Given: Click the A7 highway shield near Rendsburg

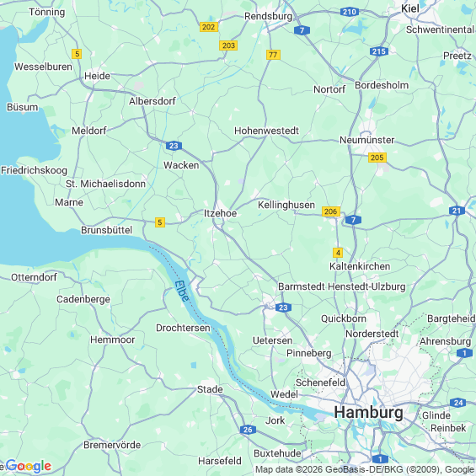Looking at the screenshot, I should [x=302, y=30].
